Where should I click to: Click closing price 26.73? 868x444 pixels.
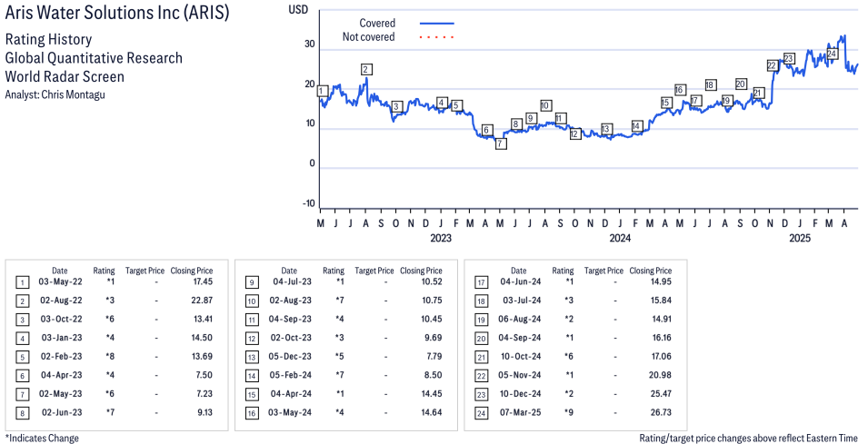coord(661,412)
